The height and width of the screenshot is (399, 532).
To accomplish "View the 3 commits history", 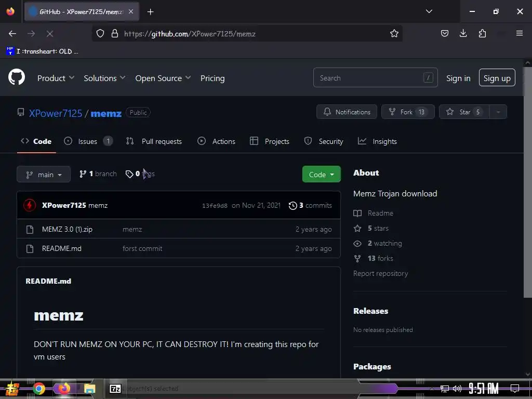I will click(310, 205).
